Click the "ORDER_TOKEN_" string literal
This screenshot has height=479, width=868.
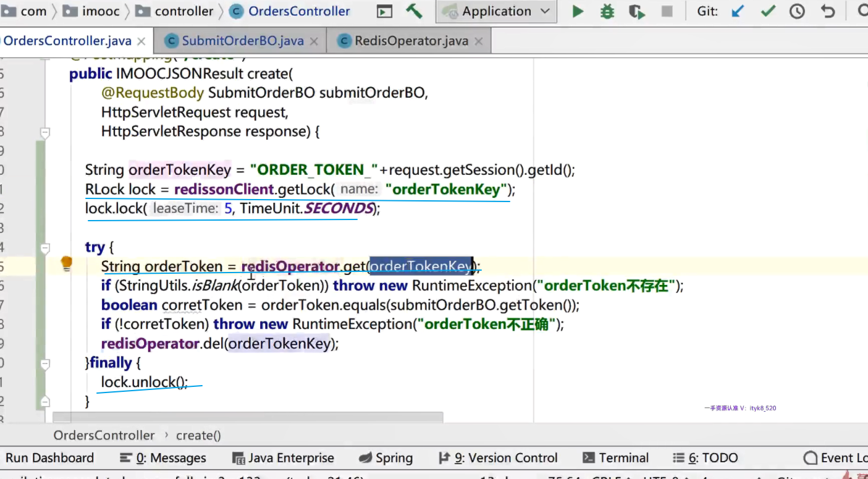314,170
